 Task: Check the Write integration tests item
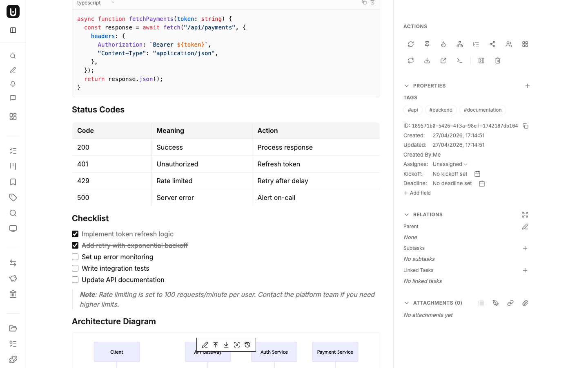point(75,268)
